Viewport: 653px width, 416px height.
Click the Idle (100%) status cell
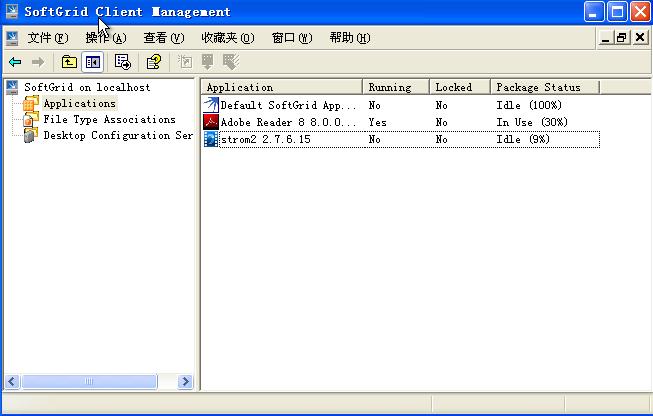(529, 105)
